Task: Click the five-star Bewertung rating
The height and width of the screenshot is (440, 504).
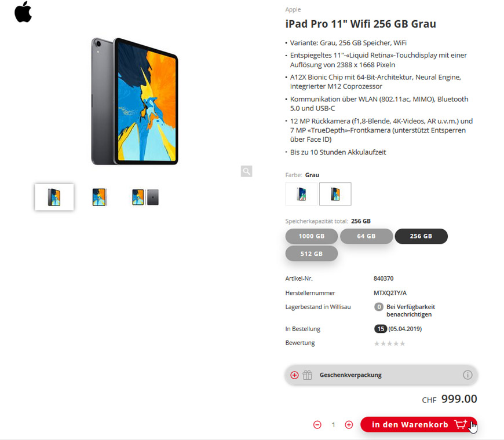Action: [389, 343]
